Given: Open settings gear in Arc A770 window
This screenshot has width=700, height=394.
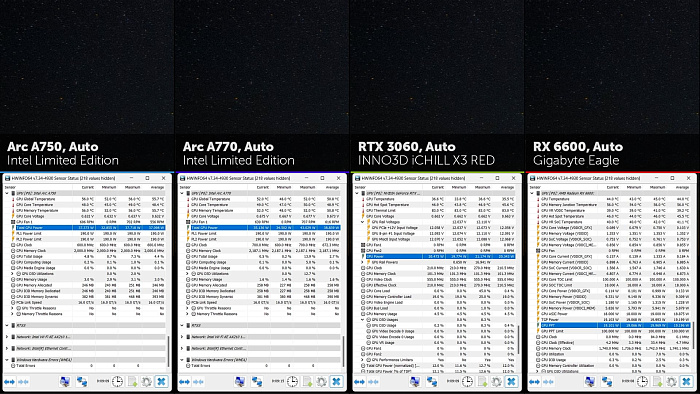Looking at the screenshot, I should [x=321, y=382].
